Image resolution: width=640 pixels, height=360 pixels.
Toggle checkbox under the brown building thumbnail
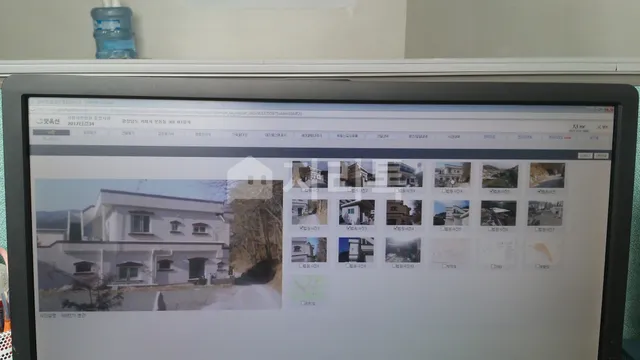(349, 191)
